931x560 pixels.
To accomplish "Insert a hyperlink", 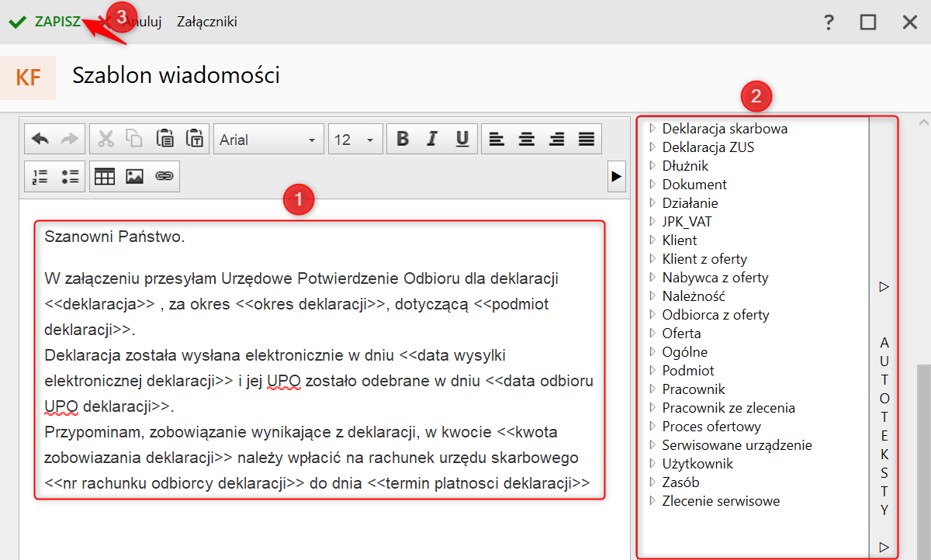I will [x=164, y=176].
